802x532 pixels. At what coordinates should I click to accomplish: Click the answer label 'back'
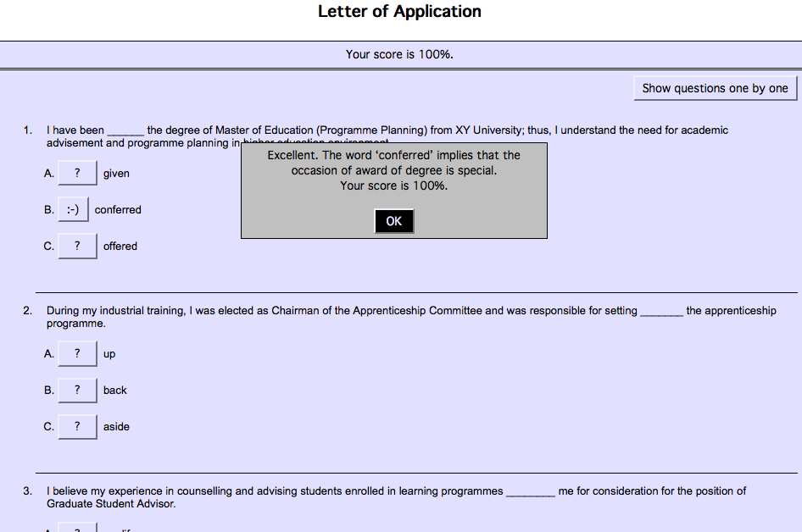tap(115, 391)
